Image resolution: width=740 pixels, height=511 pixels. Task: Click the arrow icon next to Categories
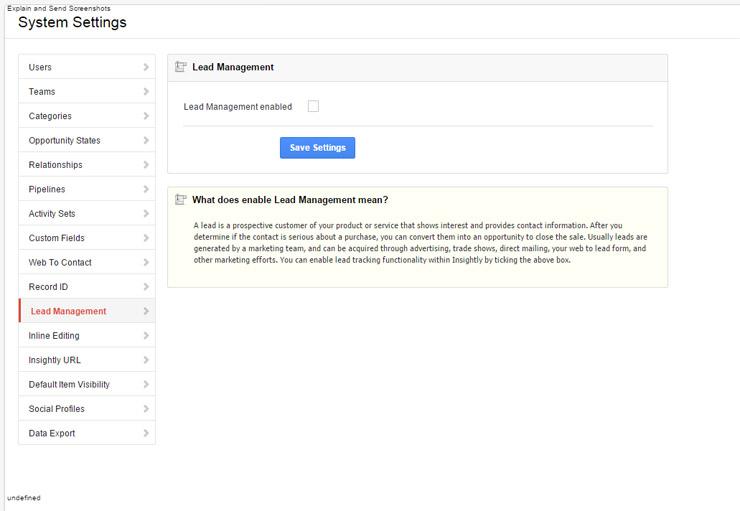(x=146, y=116)
